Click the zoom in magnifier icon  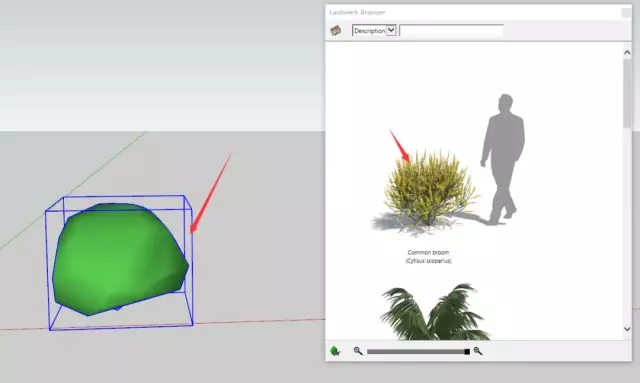pos(478,351)
